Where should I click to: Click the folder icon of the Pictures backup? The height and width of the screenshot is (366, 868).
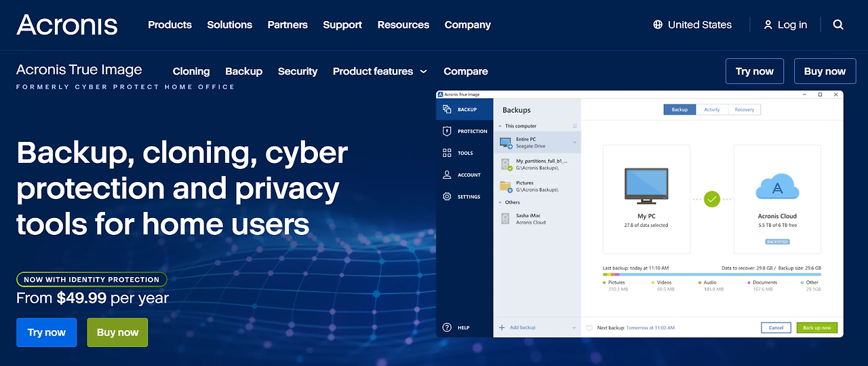(x=505, y=186)
